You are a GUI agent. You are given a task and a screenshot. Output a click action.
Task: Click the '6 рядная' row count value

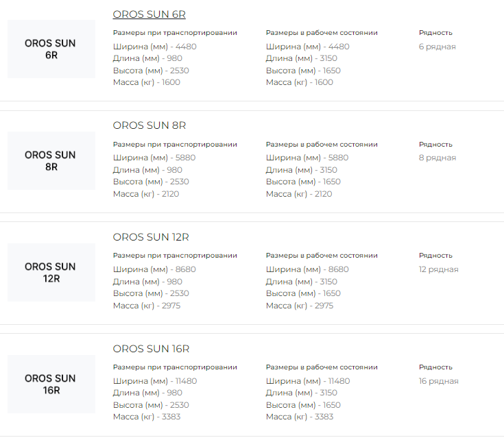click(437, 47)
